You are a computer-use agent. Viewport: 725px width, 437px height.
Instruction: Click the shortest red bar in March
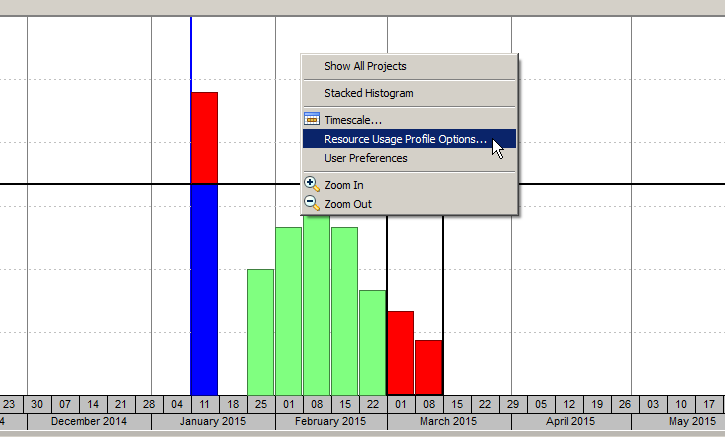[429, 367]
